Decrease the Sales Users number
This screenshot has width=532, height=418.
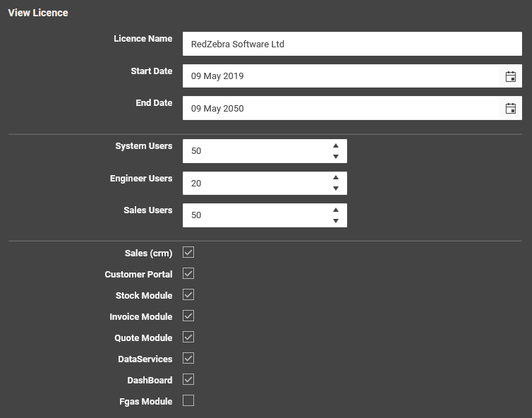pos(336,221)
